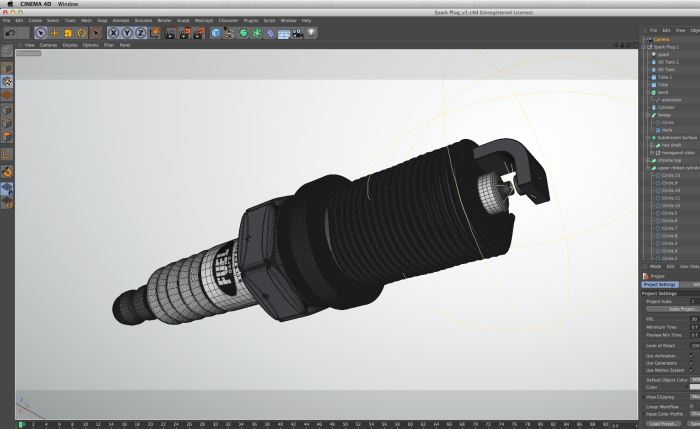This screenshot has width=700, height=429.
Task: Open the MoGraph menu
Action: click(x=204, y=21)
